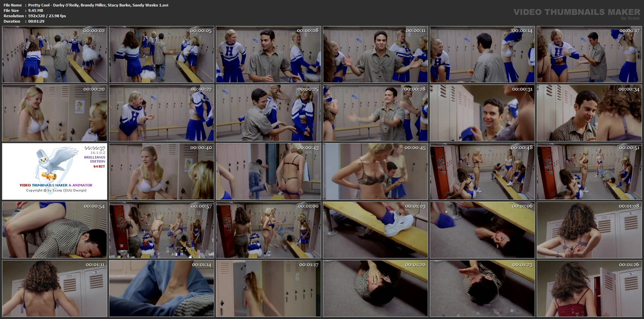Open the frame stamped 00:00:14
Image resolution: width=644 pixels, height=319 pixels.
pyautogui.click(x=482, y=55)
